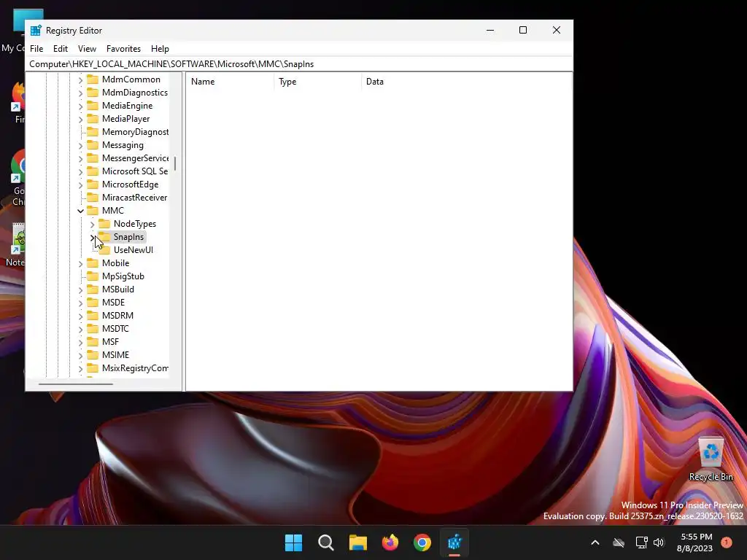This screenshot has width=747, height=560.
Task: Expand the Messaging key
Action: [x=80, y=145]
